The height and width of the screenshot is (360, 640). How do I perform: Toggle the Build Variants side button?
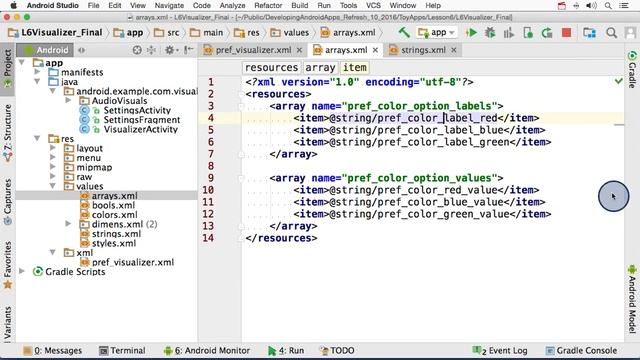tap(8, 324)
